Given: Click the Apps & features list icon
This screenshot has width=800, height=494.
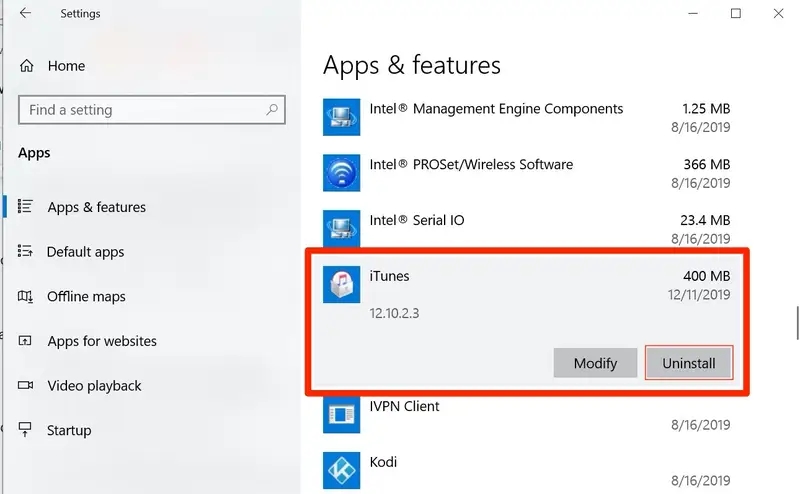Looking at the screenshot, I should 25,206.
